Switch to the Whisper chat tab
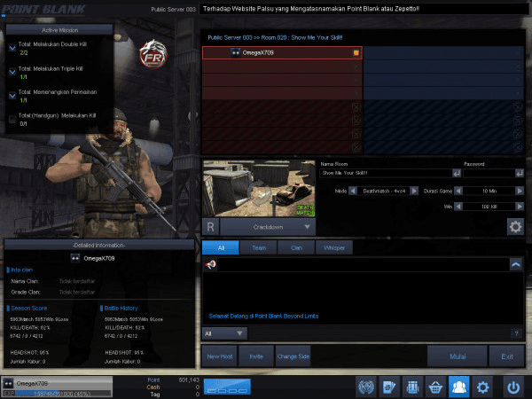Viewport: 532px width, 399px height. pyautogui.click(x=334, y=247)
